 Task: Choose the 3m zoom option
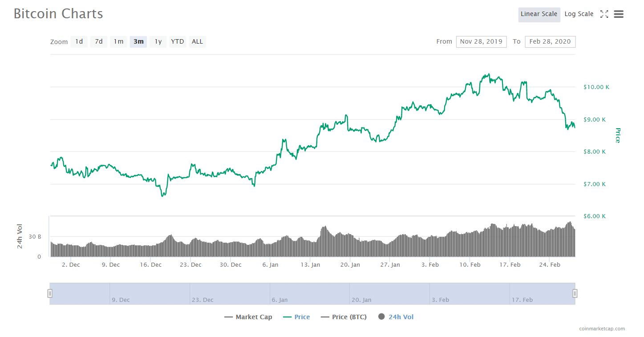coord(138,42)
